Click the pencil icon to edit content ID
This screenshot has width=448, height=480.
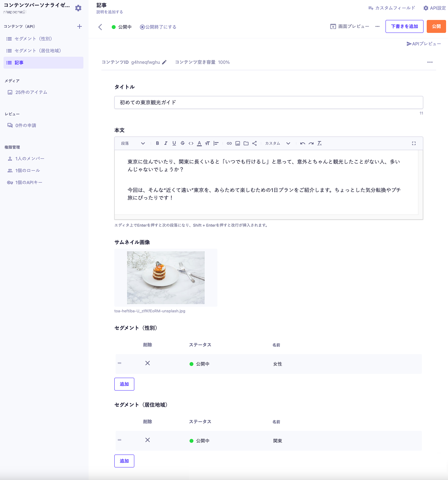coord(164,62)
